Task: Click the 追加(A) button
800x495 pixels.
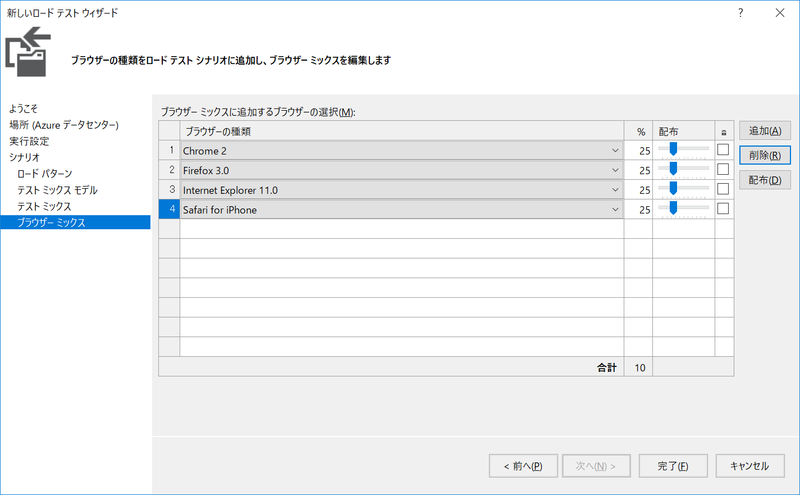Action: click(x=765, y=131)
